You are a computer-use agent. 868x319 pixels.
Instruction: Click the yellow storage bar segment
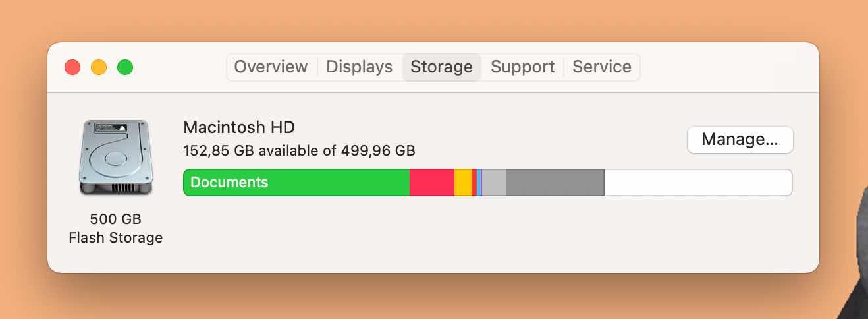coord(462,183)
